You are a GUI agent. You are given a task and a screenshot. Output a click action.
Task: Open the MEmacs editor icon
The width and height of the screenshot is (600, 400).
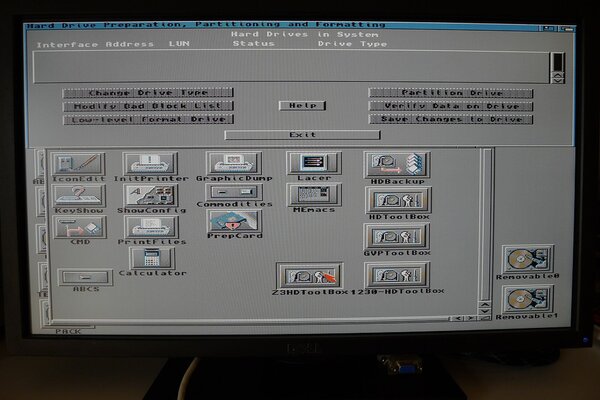313,194
